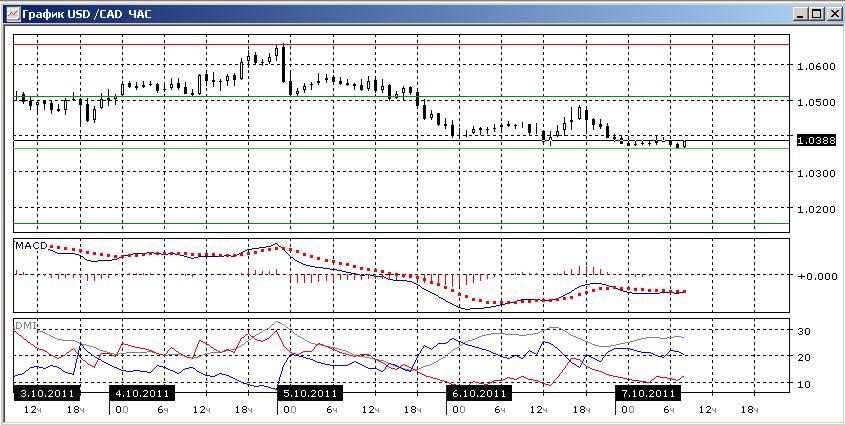
Task: Maximize the USD/CAD chart window
Action: [x=816, y=14]
